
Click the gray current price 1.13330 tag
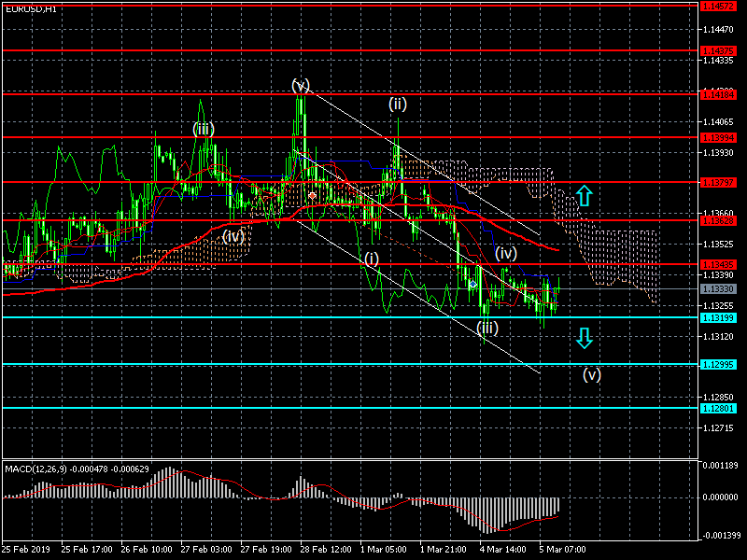718,289
